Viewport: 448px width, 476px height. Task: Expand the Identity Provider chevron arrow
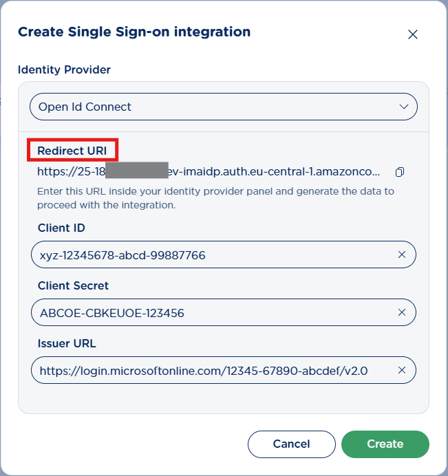(404, 107)
